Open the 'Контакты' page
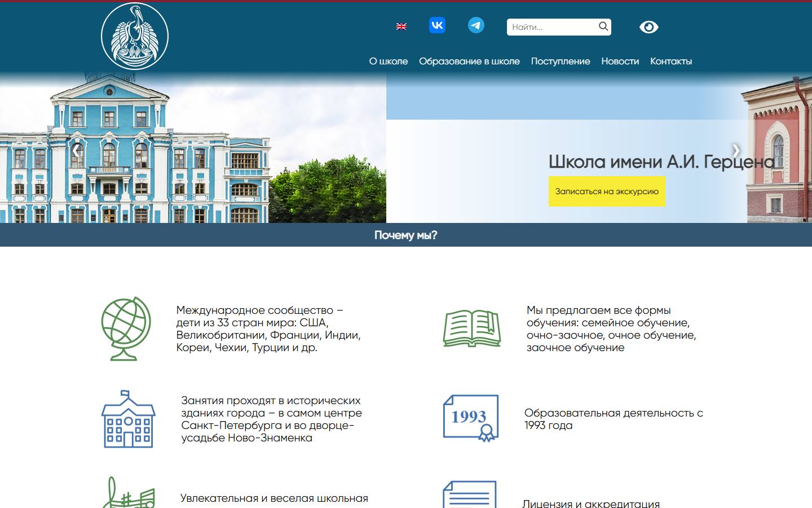The width and height of the screenshot is (812, 508). [671, 61]
